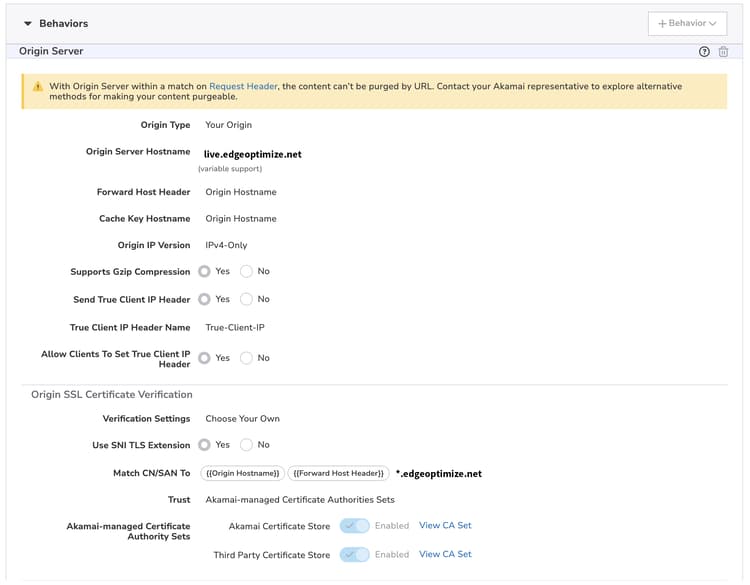Select No for Supports Gzip Compression

coord(246,271)
